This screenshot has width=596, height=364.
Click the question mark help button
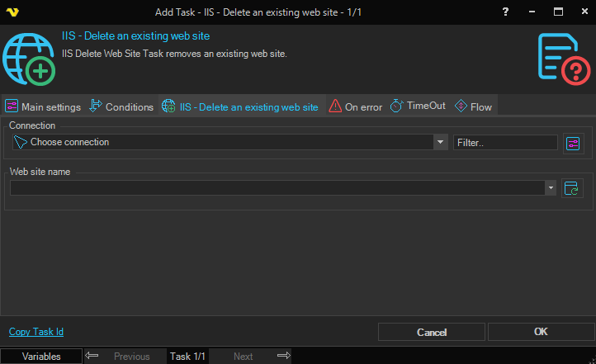pyautogui.click(x=505, y=12)
